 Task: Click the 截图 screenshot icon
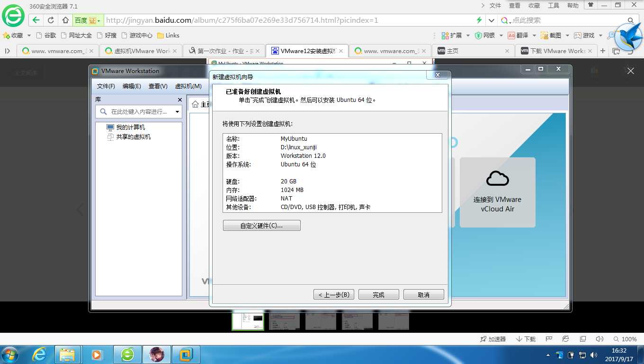(544, 36)
